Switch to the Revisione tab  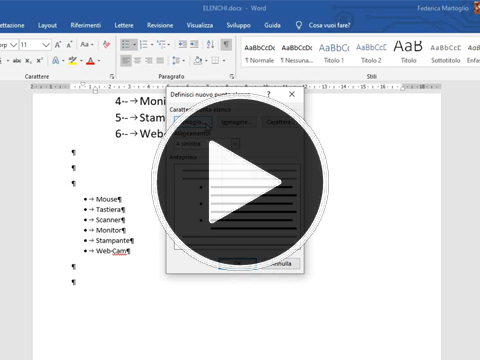(160, 25)
